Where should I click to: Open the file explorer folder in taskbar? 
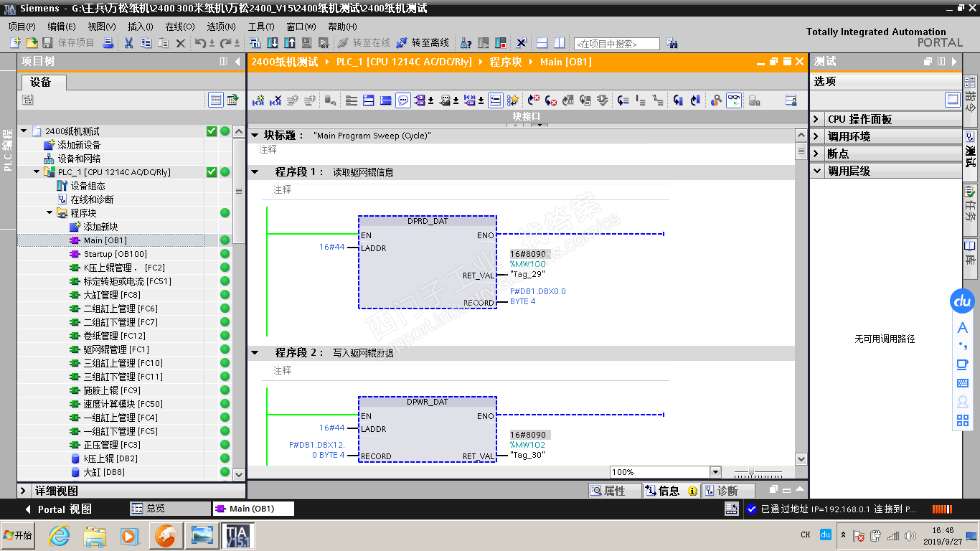coord(95,535)
